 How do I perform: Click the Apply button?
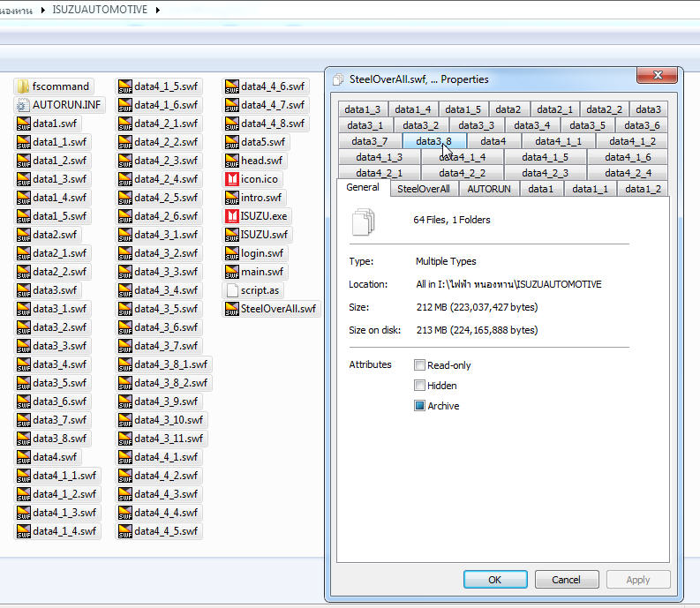pos(637,580)
